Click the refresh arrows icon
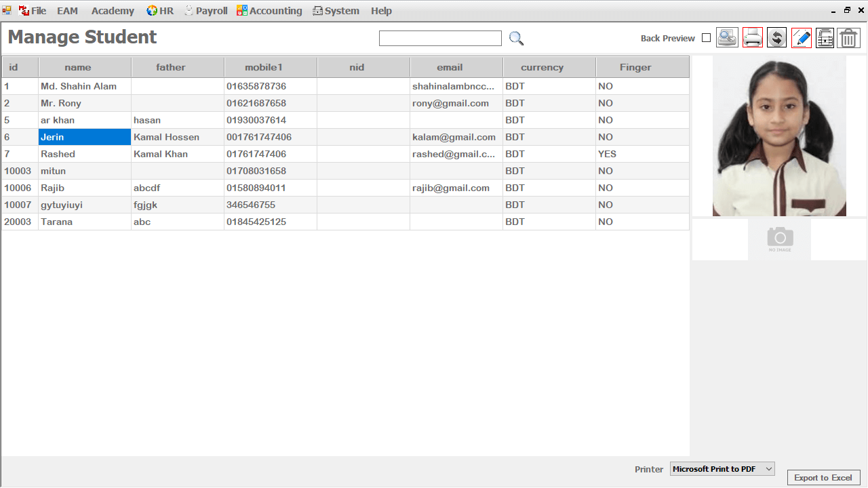 [777, 38]
